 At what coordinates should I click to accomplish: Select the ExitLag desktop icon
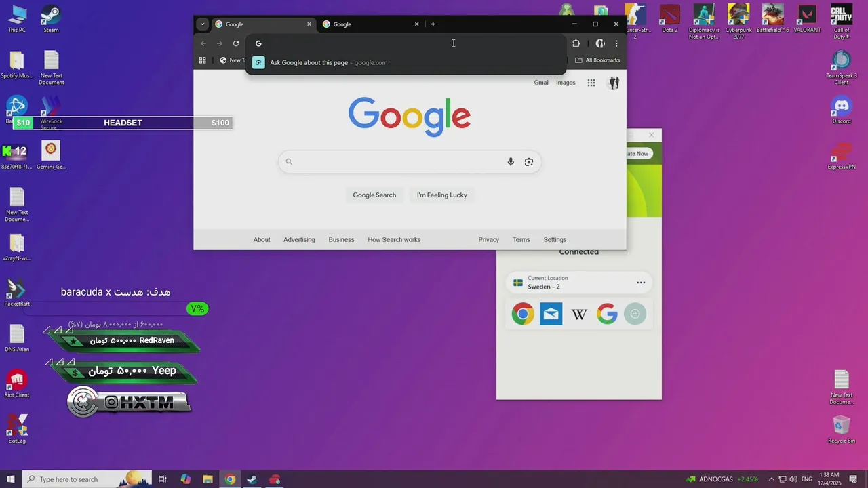(17, 429)
